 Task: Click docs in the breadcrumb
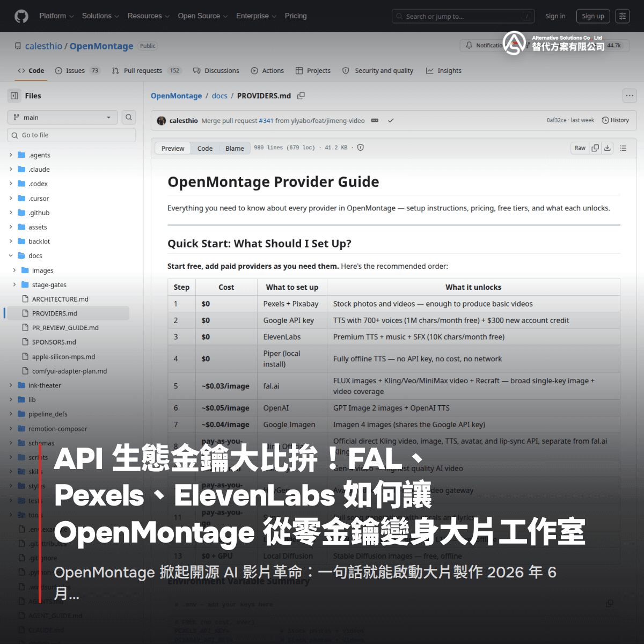pyautogui.click(x=219, y=96)
